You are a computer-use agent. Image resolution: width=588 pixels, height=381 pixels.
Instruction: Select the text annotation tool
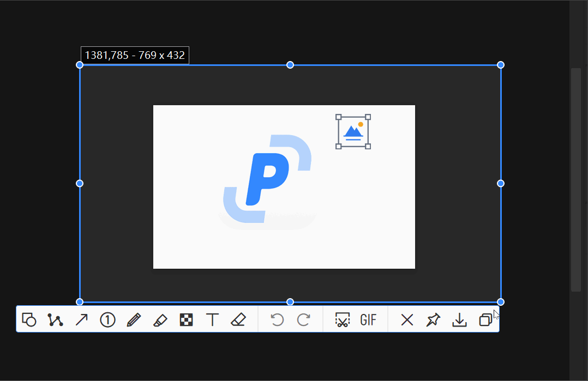pyautogui.click(x=213, y=320)
